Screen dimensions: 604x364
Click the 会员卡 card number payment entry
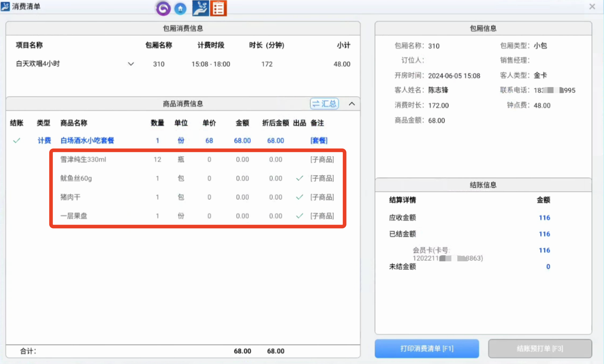447,254
